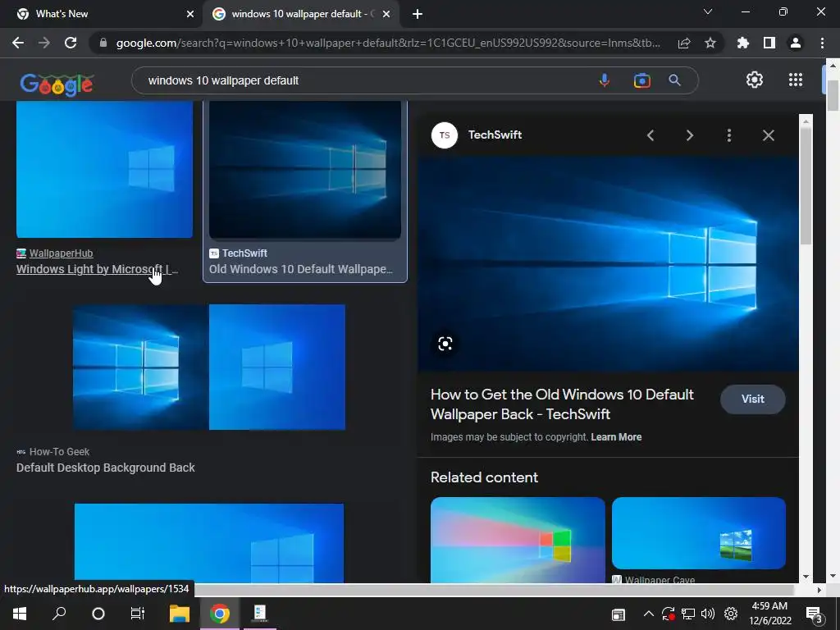Viewport: 840px width, 630px height.
Task: Open the volume control in tray
Action: (708, 614)
